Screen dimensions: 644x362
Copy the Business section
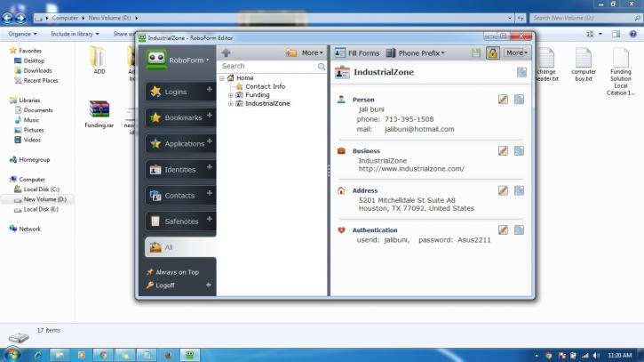tap(519, 150)
